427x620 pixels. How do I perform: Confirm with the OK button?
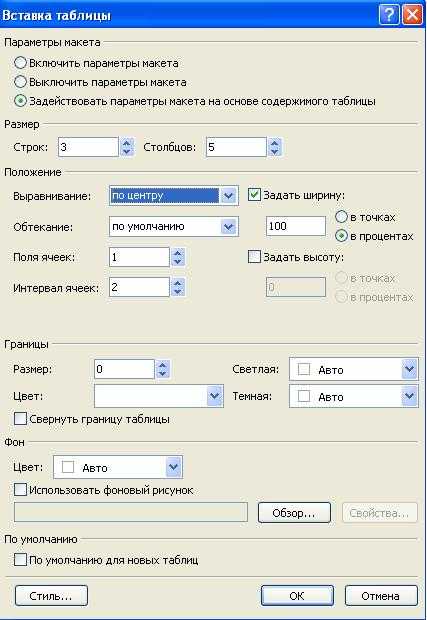click(x=297, y=596)
